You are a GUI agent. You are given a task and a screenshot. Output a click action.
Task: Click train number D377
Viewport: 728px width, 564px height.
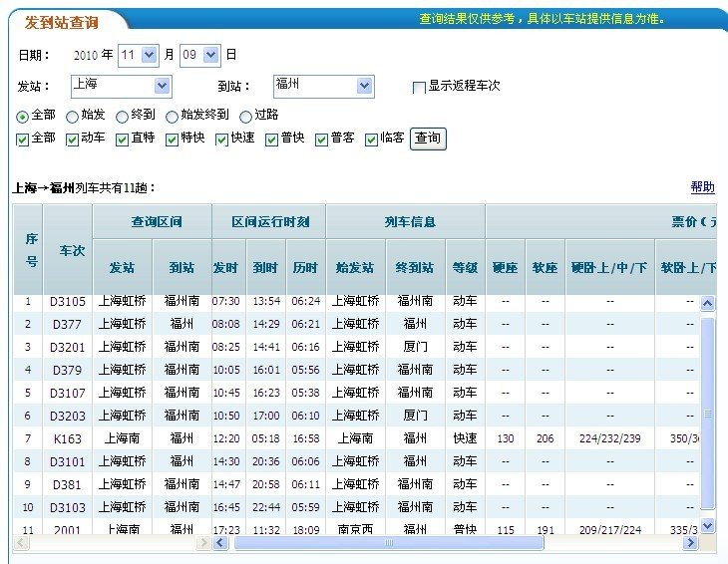click(68, 324)
